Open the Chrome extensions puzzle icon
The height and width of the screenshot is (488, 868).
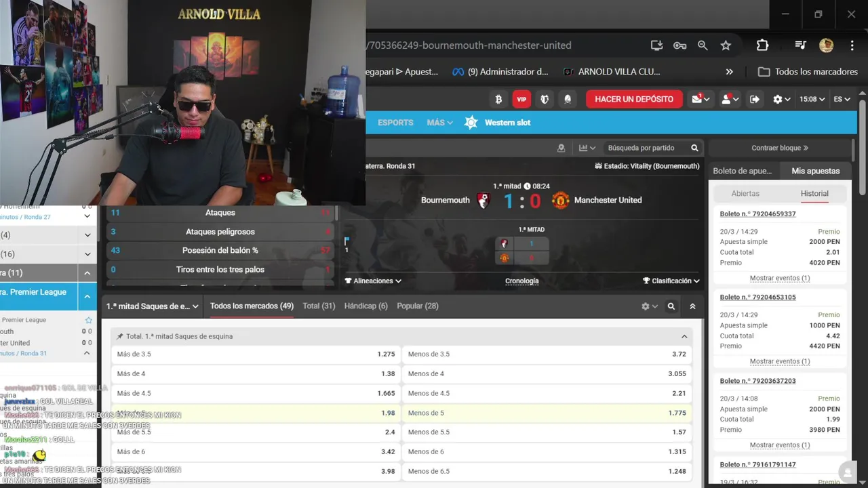tap(762, 45)
